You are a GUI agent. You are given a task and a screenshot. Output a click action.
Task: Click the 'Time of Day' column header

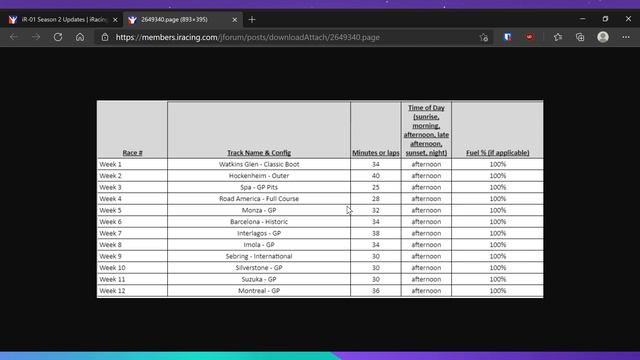tap(426, 130)
